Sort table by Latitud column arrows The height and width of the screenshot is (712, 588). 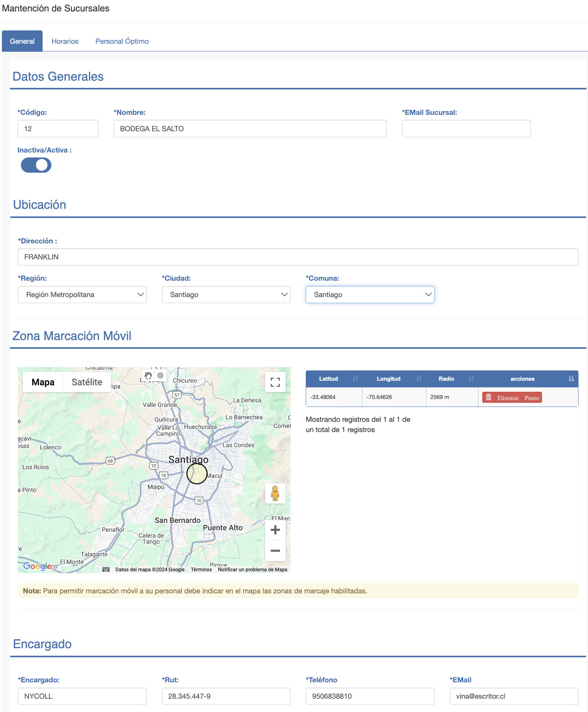click(355, 379)
